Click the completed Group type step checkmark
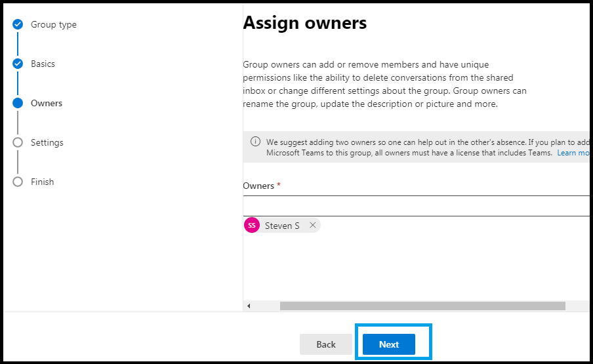 (18, 24)
